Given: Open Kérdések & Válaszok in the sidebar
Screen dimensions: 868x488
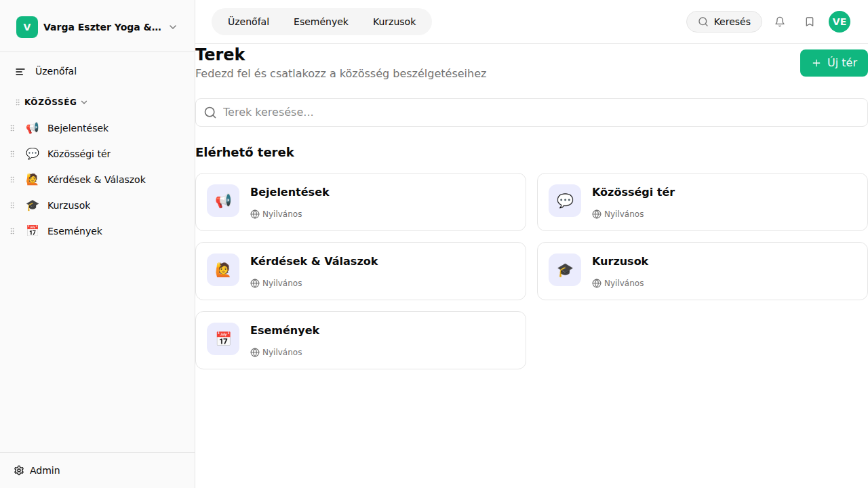Looking at the screenshot, I should [96, 180].
